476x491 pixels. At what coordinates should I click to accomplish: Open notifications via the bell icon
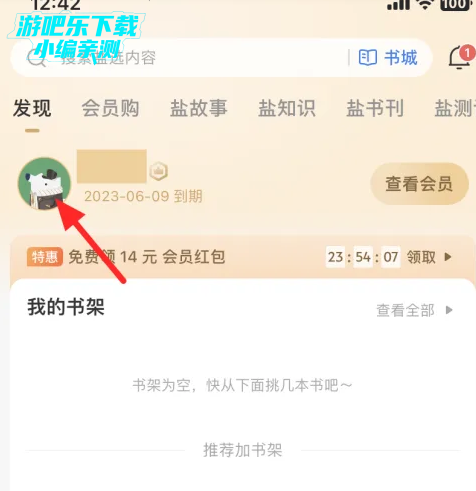click(461, 58)
